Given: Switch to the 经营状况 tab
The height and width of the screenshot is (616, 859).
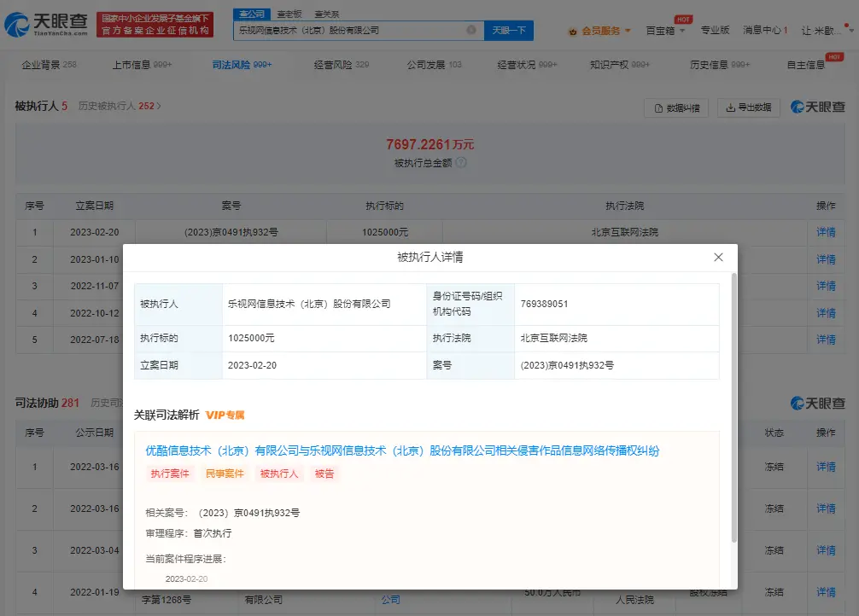Looking at the screenshot, I should point(527,65).
